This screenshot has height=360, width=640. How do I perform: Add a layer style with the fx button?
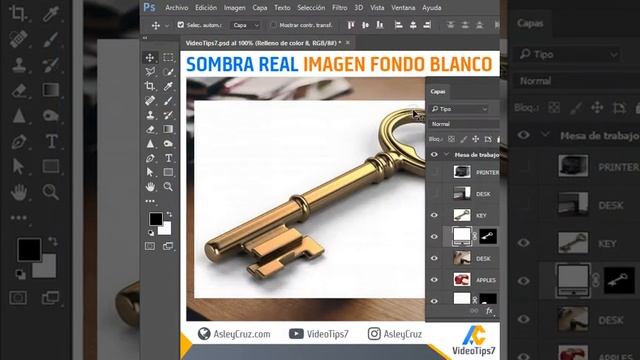(x=489, y=311)
